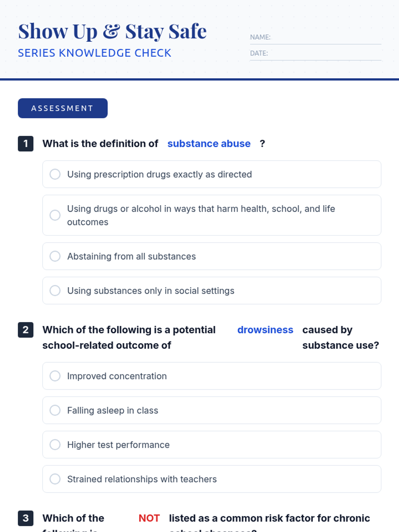Click the 'substance abuse' highlighted term
The image size is (399, 532).
point(209,144)
